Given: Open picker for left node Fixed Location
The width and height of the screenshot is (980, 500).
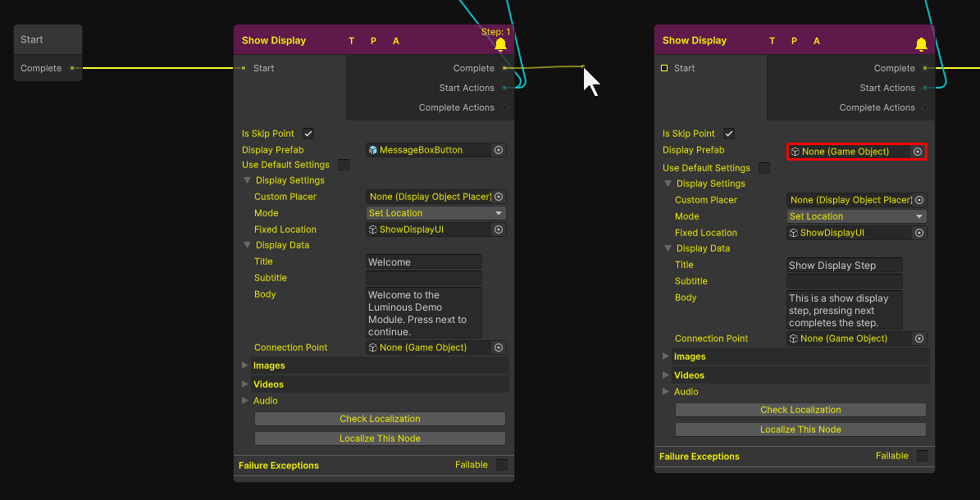Looking at the screenshot, I should (498, 230).
